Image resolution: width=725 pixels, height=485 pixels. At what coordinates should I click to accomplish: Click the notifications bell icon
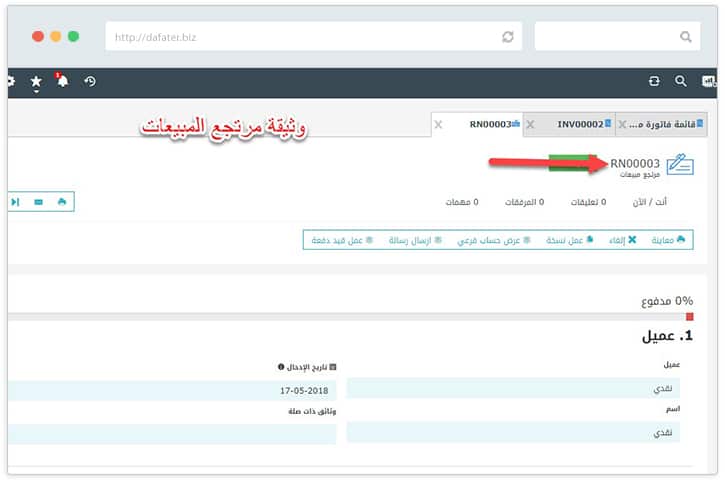point(62,81)
